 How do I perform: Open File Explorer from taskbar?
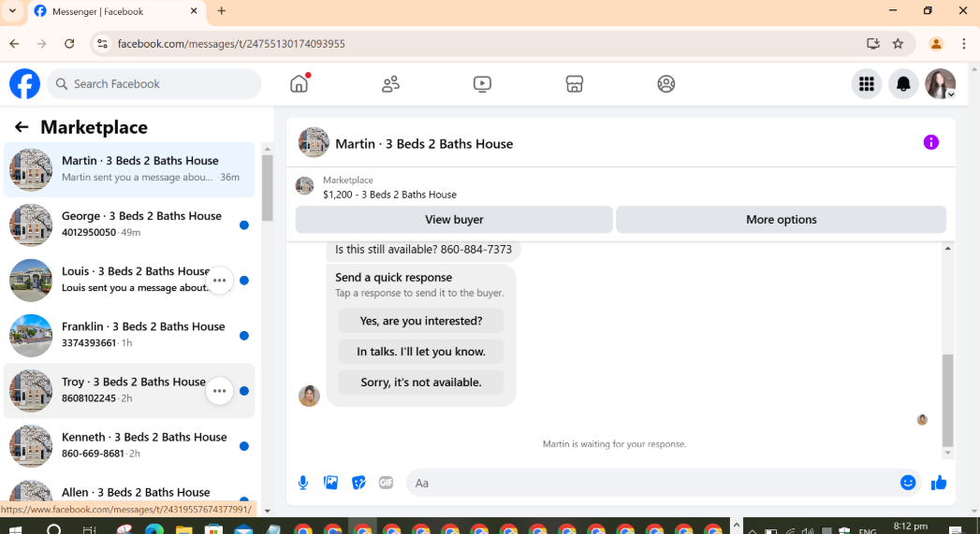pyautogui.click(x=183, y=529)
